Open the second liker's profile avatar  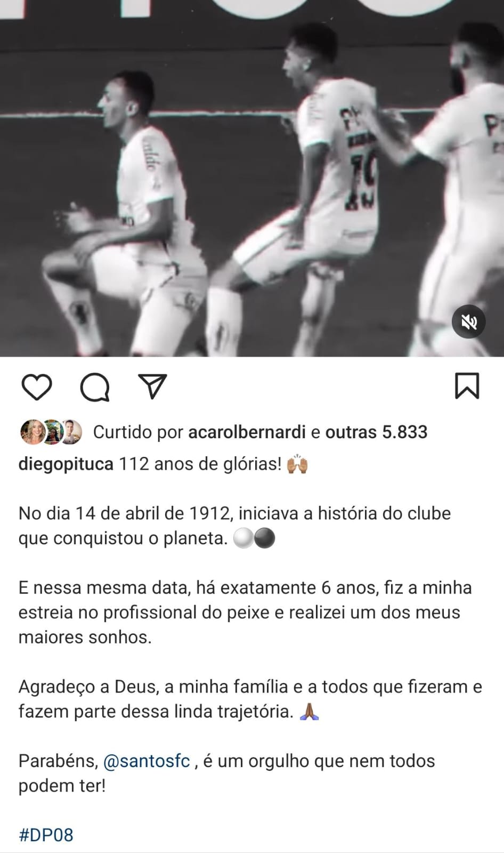coord(52,432)
